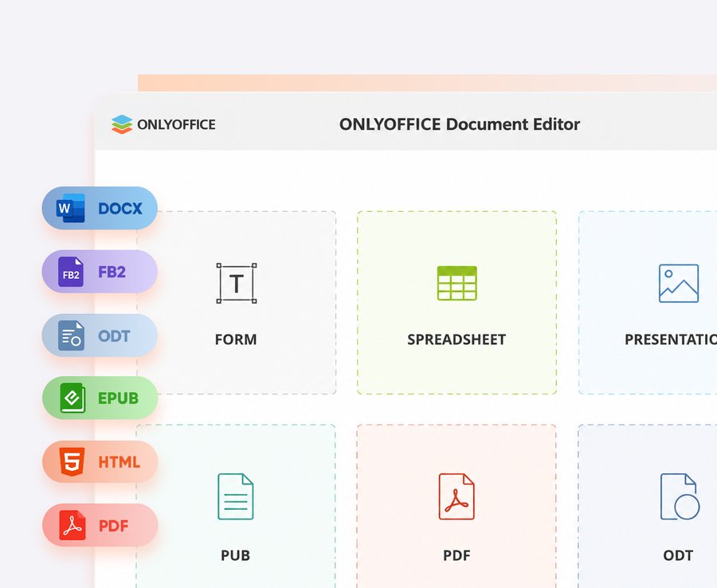Screen dimensions: 717x588
Task: Open the SPREADSHEET card
Action: point(456,303)
